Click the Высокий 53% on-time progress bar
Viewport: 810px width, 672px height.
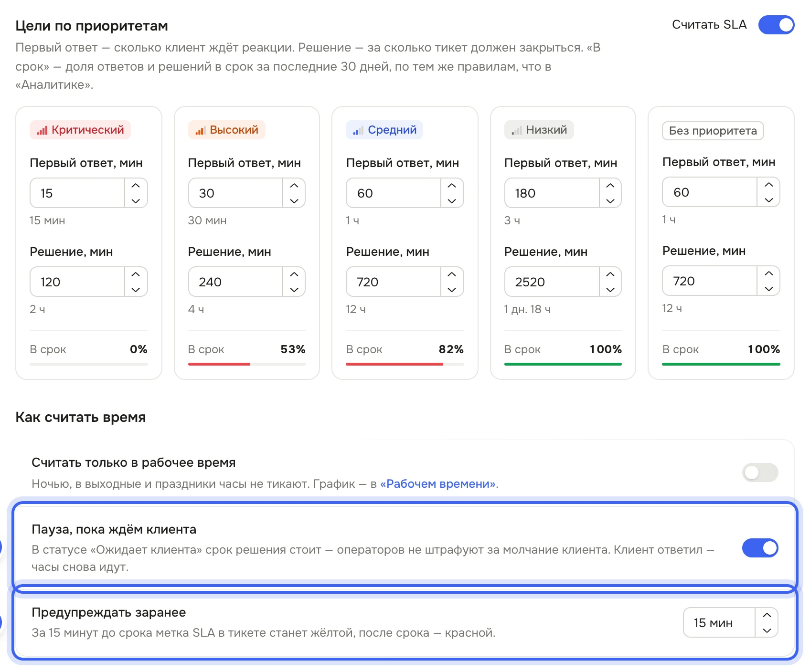(247, 364)
